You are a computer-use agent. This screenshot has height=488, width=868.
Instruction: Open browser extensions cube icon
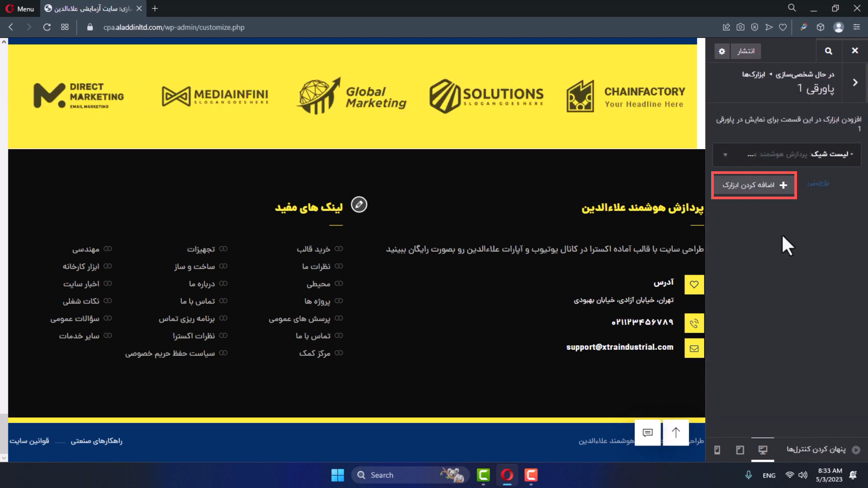[x=821, y=27]
